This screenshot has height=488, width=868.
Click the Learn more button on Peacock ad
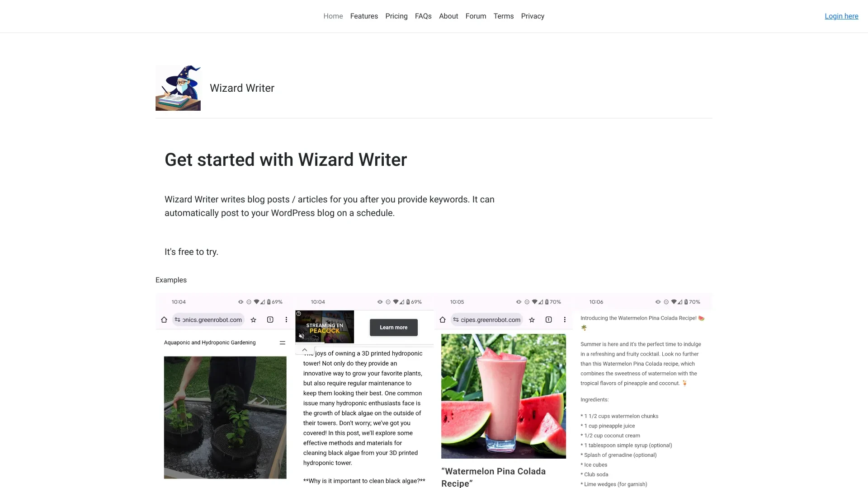393,327
